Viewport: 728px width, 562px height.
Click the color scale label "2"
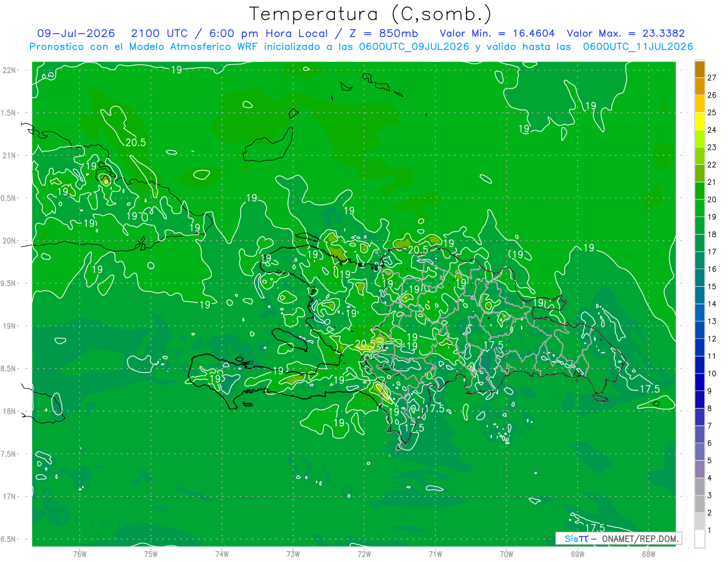[x=710, y=513]
